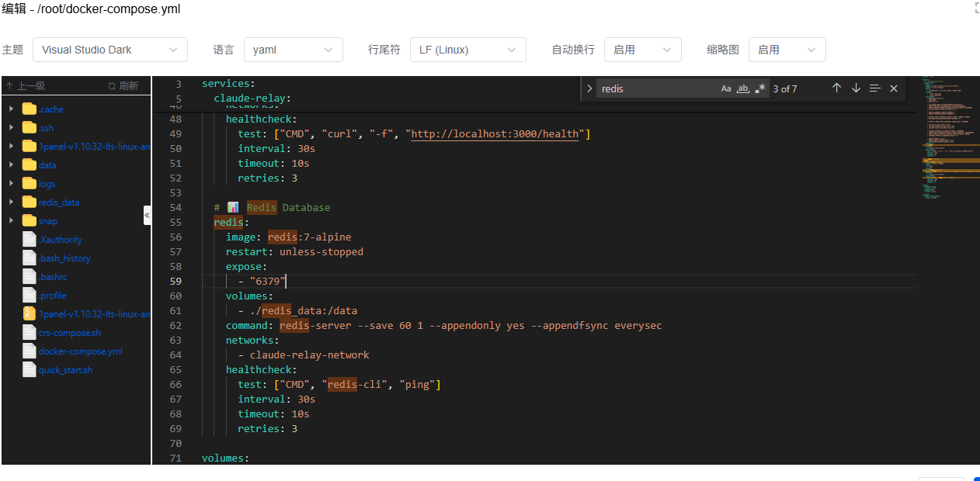
Task: Expand the redis_data folder
Action: [11, 202]
